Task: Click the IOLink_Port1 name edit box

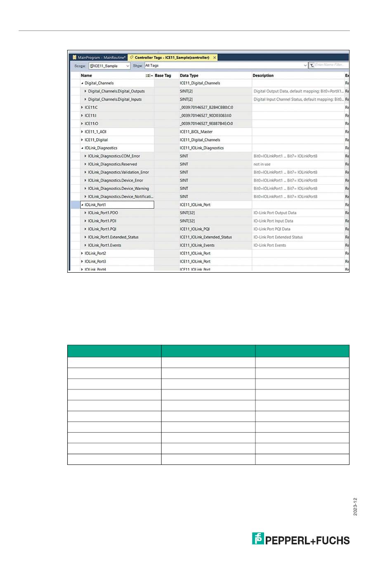Action: [x=117, y=205]
